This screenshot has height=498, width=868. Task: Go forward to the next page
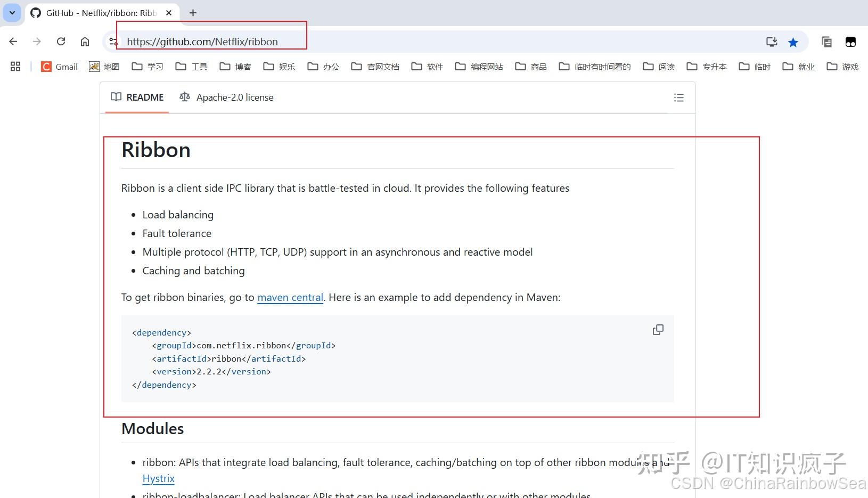[37, 42]
